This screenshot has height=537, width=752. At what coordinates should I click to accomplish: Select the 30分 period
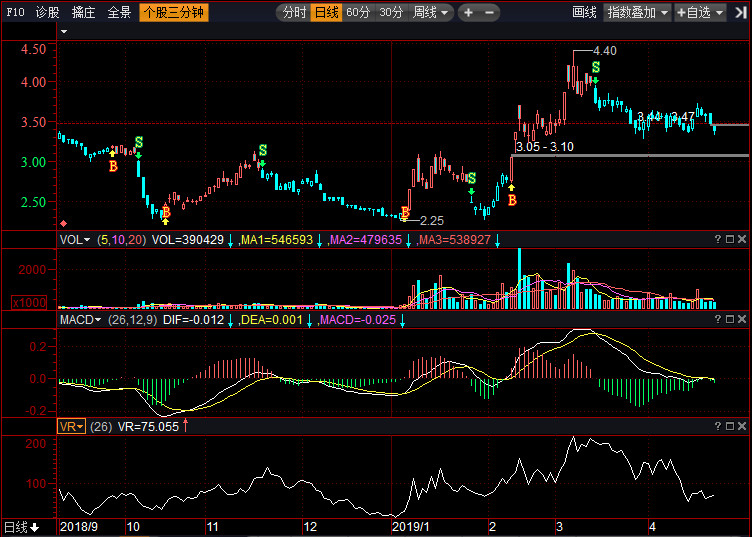tap(391, 12)
